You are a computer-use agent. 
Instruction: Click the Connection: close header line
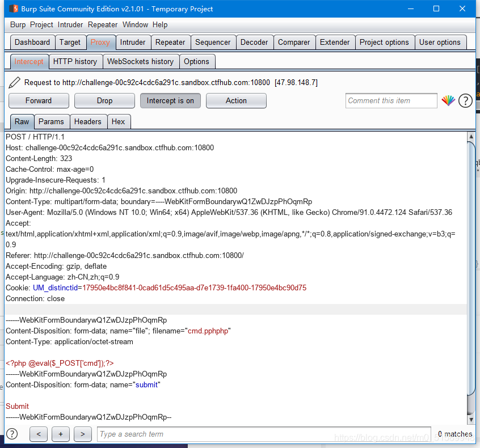click(35, 299)
